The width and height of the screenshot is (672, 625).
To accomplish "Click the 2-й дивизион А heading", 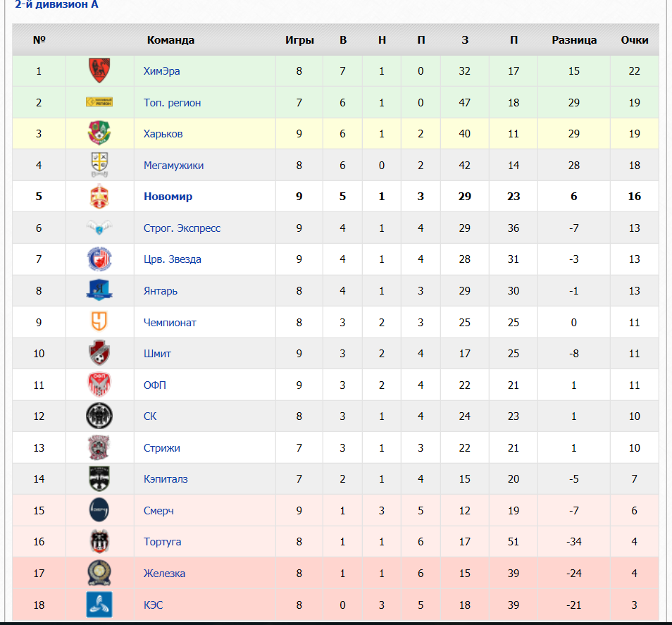I will pos(56,5).
